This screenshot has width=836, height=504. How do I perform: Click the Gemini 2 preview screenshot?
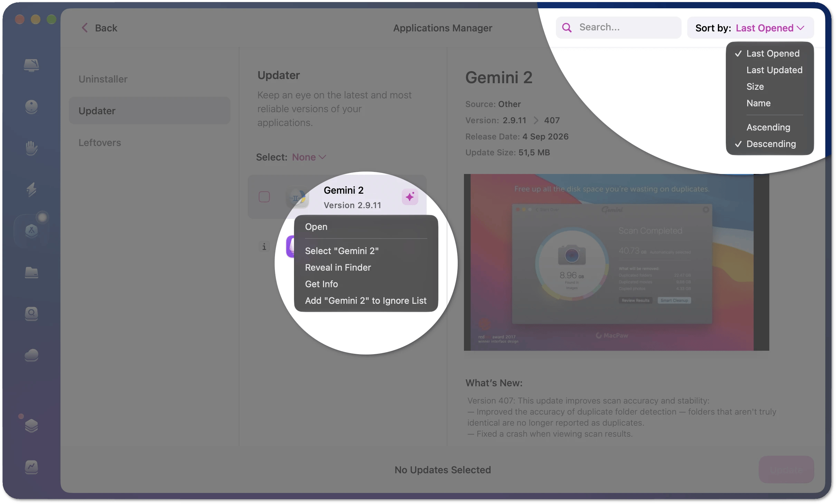(616, 262)
